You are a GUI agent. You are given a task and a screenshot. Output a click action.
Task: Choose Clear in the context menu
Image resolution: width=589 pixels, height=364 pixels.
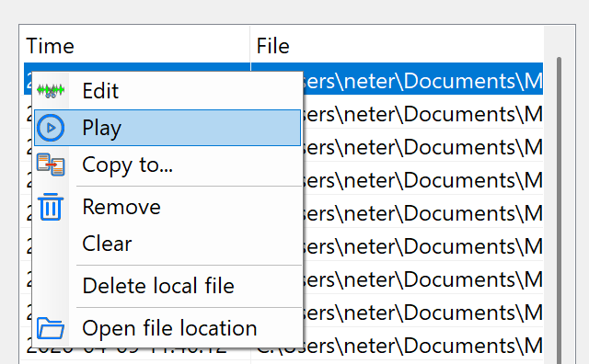pos(167,244)
